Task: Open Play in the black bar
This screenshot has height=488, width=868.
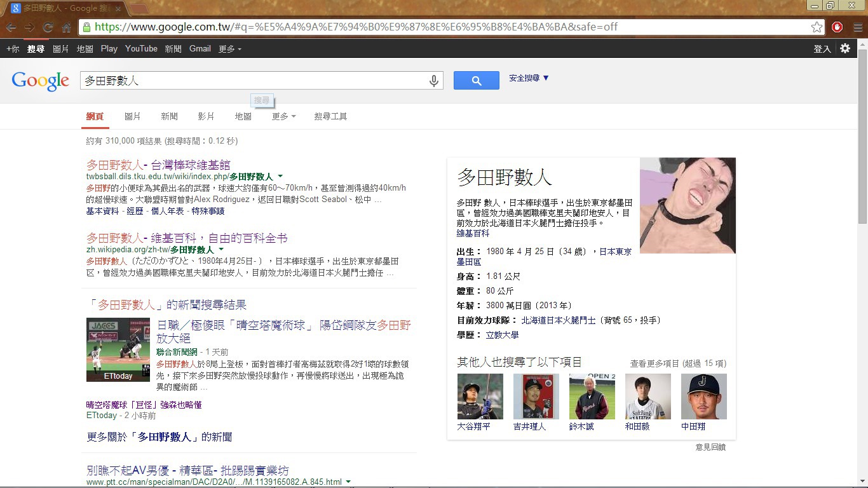Action: (109, 49)
